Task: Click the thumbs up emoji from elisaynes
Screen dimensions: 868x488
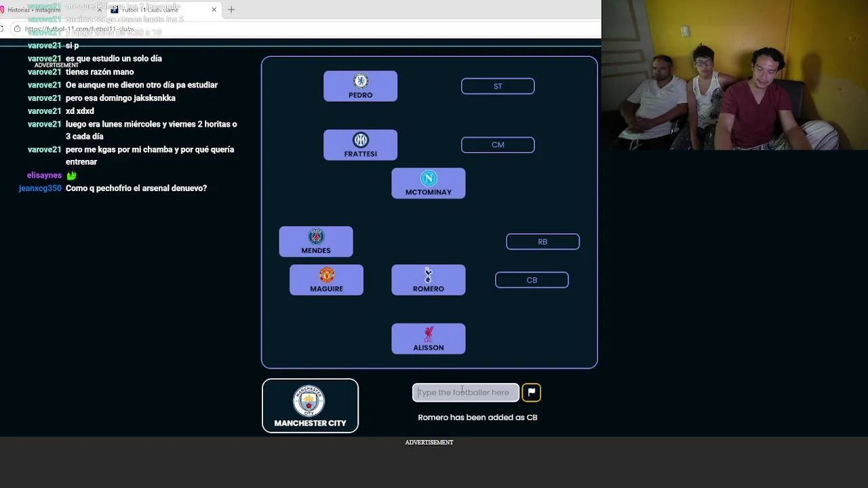Action: pos(71,176)
